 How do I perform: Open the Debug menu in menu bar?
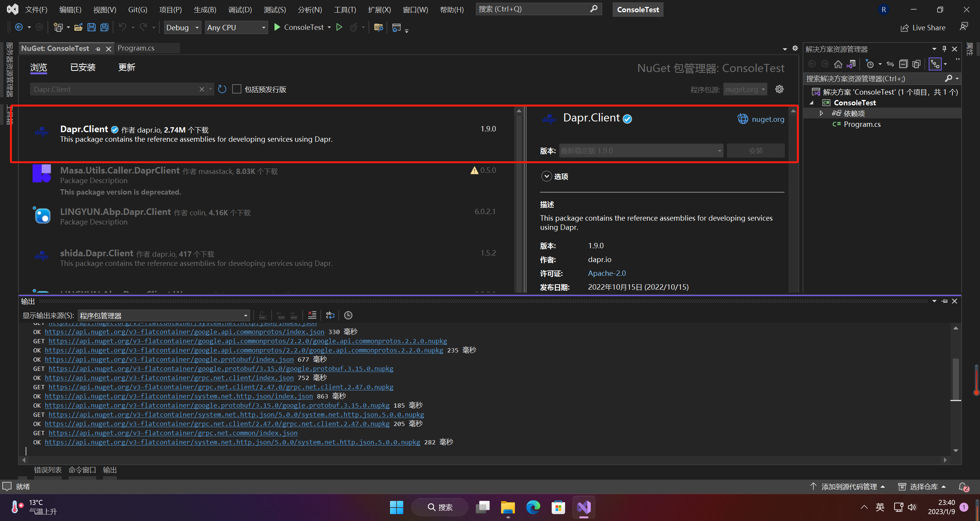pyautogui.click(x=240, y=10)
